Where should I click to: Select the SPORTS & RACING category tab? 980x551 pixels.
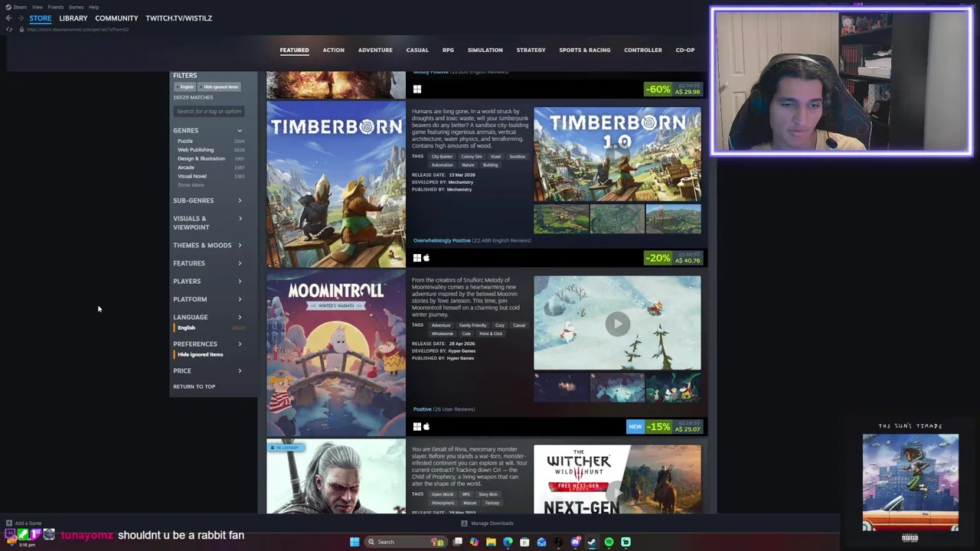(x=585, y=51)
